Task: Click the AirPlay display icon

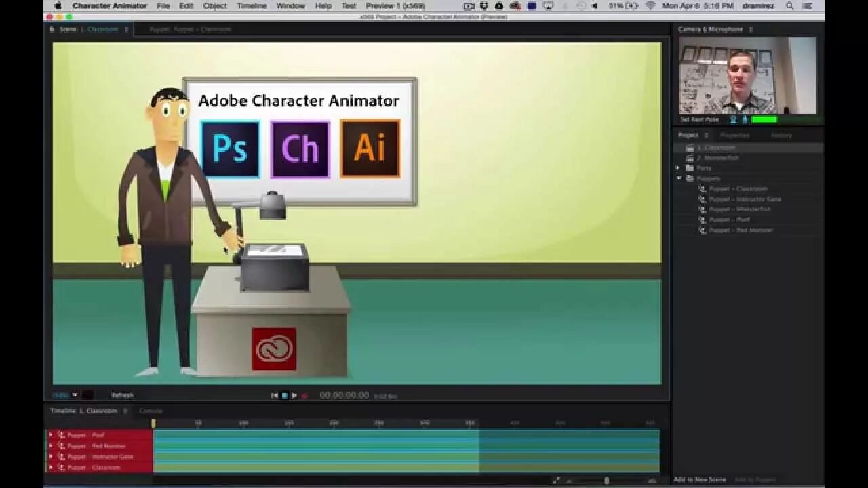Action: click(548, 6)
